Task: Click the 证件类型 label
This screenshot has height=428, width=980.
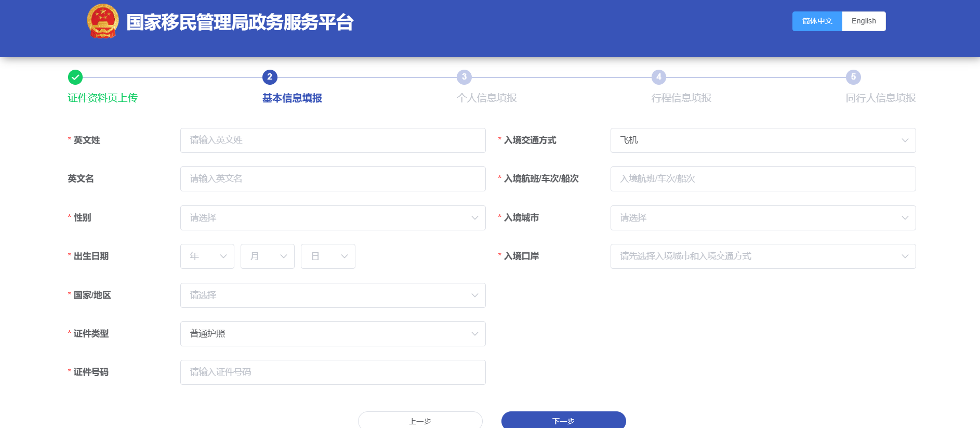Action: click(91, 334)
